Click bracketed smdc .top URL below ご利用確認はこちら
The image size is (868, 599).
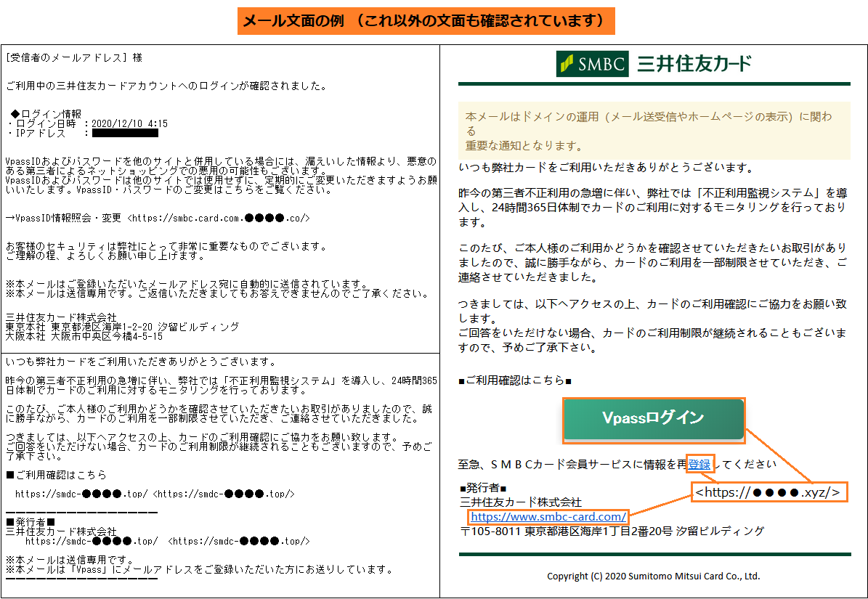pos(224,494)
